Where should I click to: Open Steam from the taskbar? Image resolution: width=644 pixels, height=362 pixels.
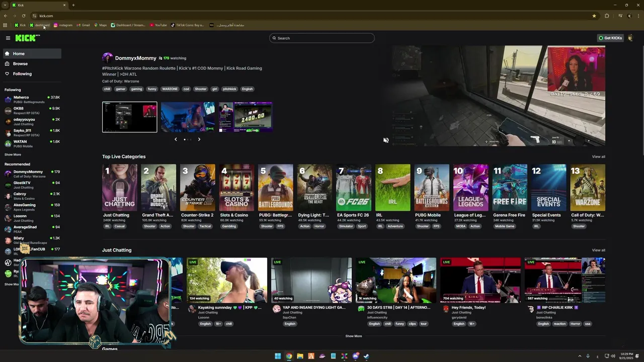tap(366, 356)
